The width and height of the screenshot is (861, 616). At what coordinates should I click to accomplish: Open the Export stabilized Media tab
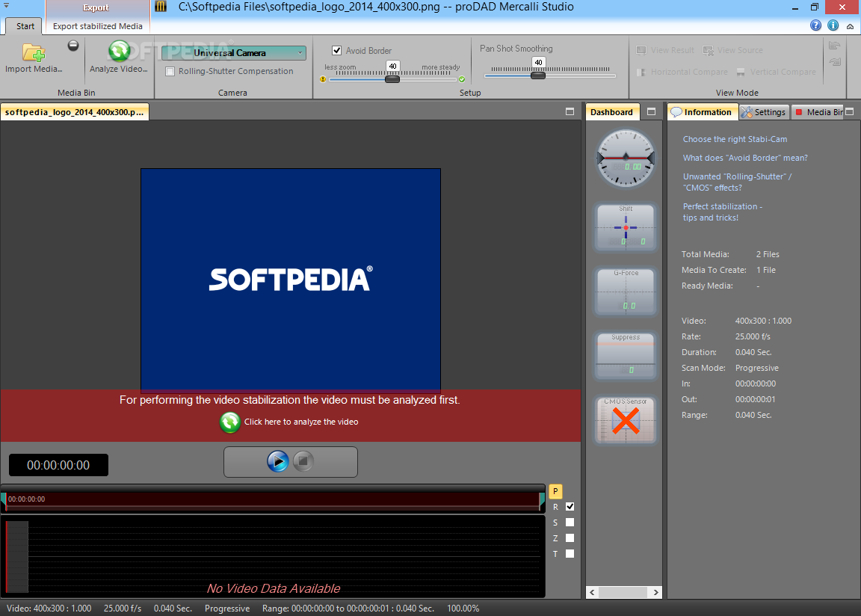[98, 26]
